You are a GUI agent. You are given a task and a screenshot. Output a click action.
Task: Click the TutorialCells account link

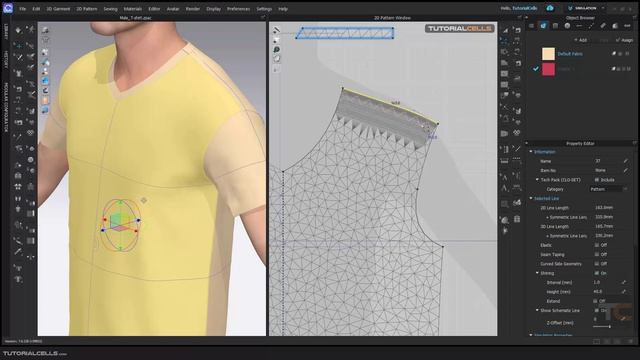point(524,8)
